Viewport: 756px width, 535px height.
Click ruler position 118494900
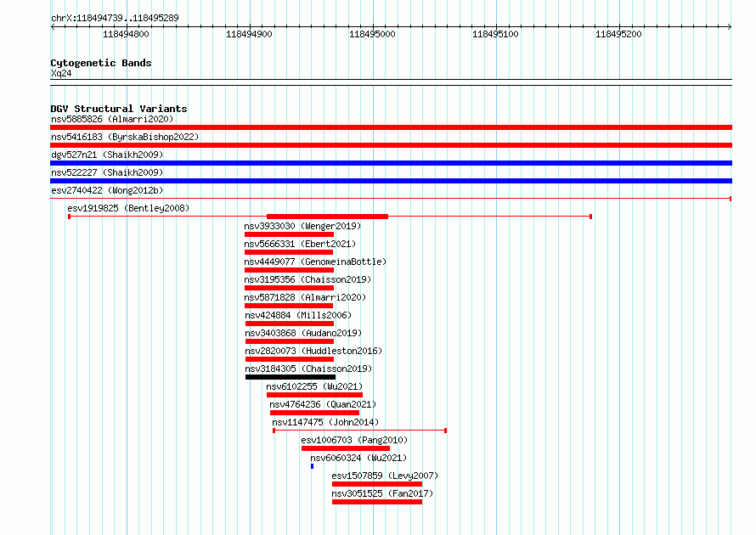pyautogui.click(x=249, y=34)
